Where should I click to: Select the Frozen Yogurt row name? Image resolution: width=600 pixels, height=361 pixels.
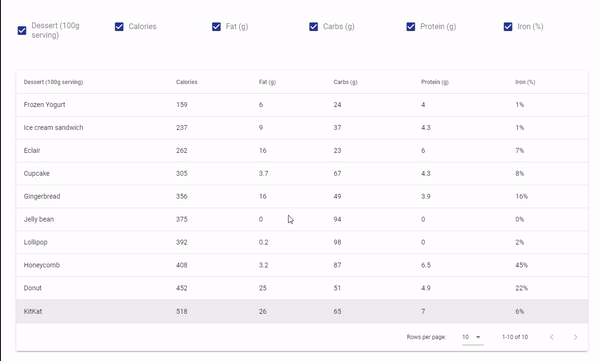tap(44, 105)
